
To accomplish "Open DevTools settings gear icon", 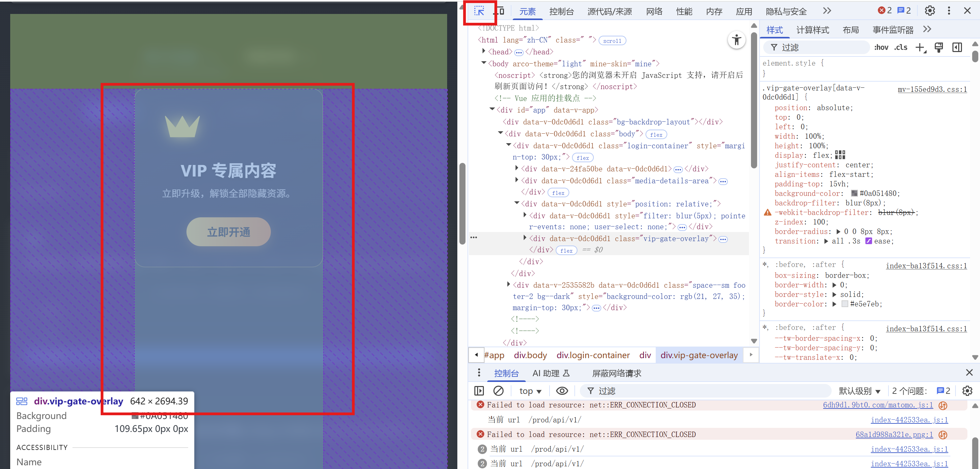I will tap(929, 11).
